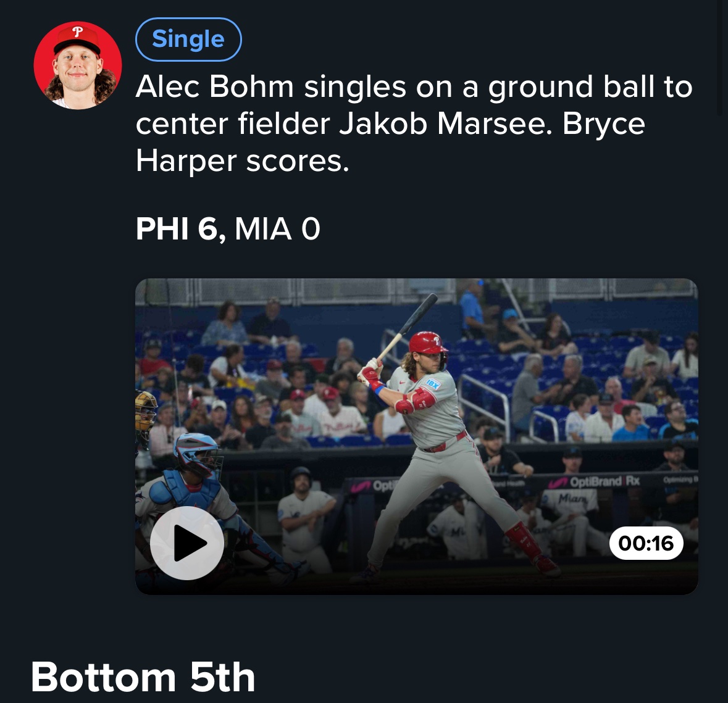
Task: Tap the 00:16 video duration badge
Action: (646, 543)
